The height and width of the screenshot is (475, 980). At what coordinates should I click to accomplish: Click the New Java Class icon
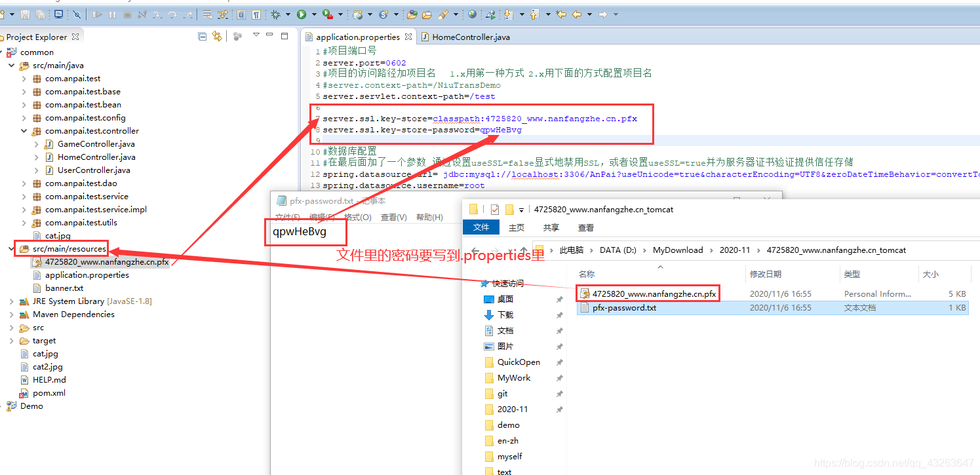(383, 14)
